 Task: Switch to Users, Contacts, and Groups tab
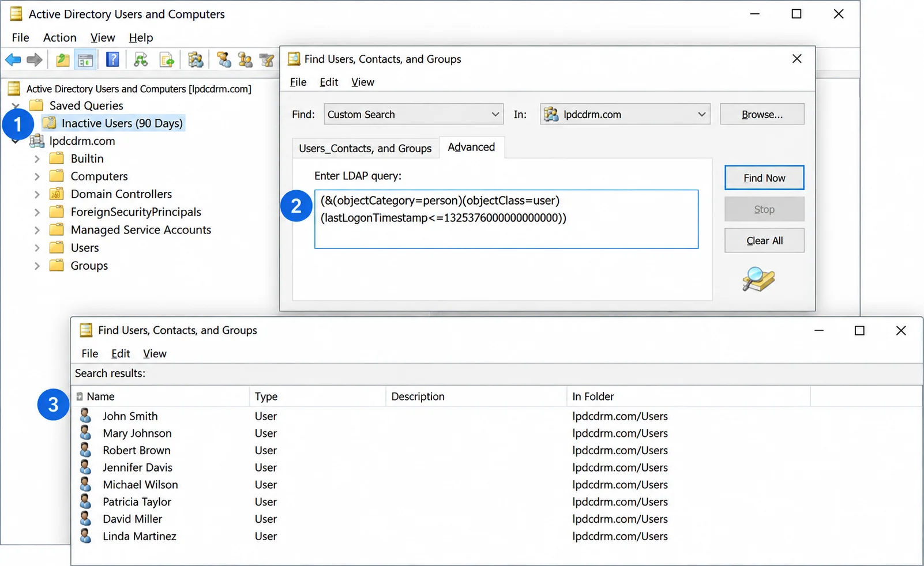(365, 148)
